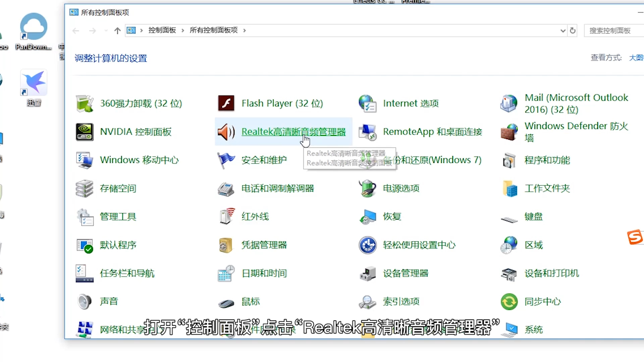Click the Sogou input method S icon
Viewport: 644px width, 362px height.
tap(635, 237)
